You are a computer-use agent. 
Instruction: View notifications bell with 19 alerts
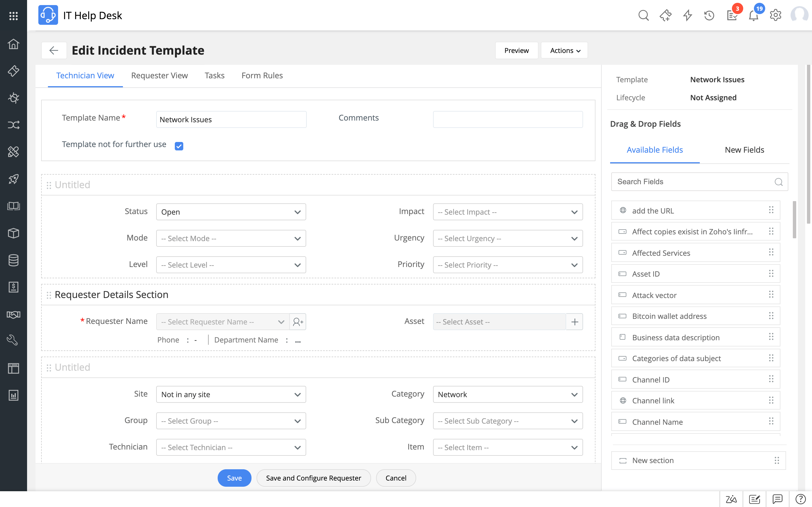point(753,15)
